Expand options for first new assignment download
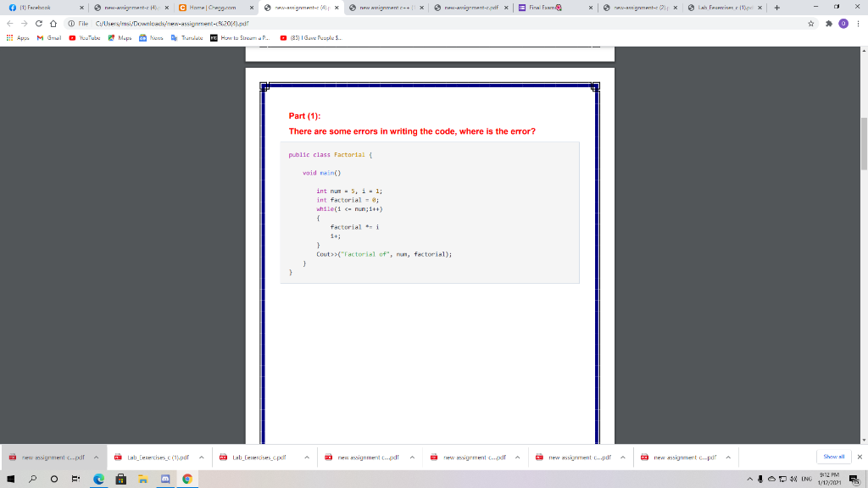Viewport: 868px width, 488px height. click(97, 457)
